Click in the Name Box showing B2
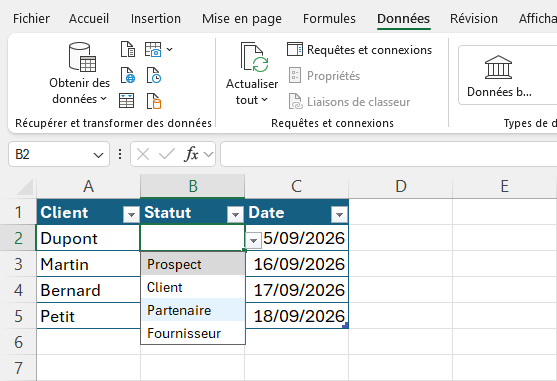The image size is (557, 381). (50, 154)
